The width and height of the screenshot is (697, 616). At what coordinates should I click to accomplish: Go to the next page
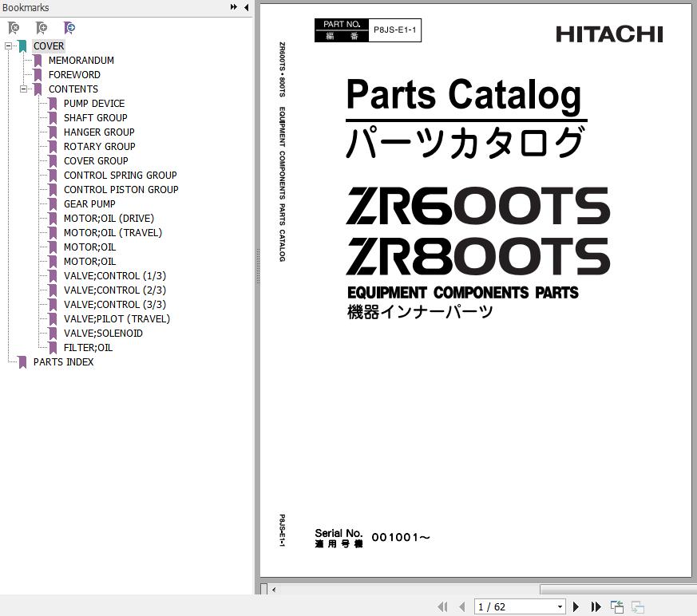pos(576,606)
